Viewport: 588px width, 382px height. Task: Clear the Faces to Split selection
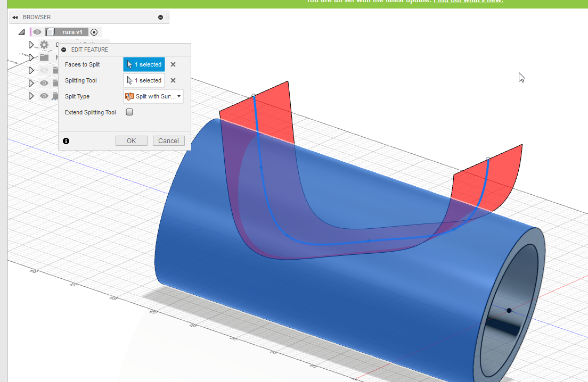pos(173,64)
